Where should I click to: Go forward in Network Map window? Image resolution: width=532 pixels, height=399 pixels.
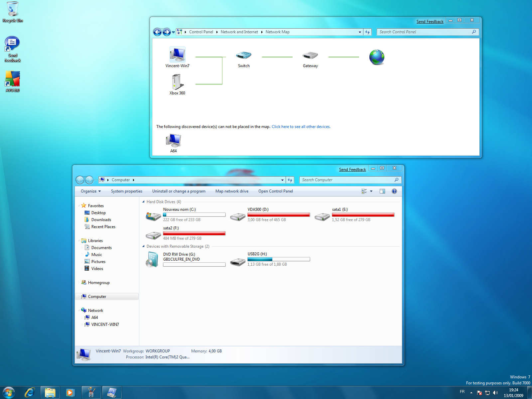[x=167, y=32]
